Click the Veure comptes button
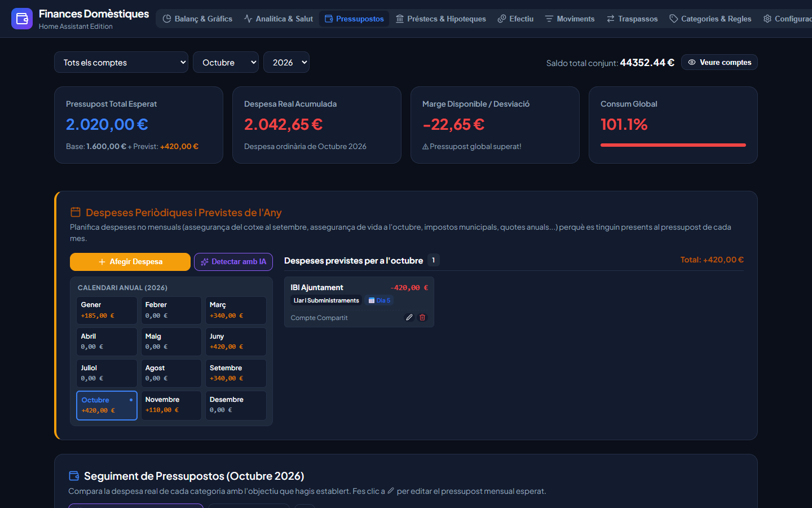Viewport: 812px width, 508px height. 720,62
